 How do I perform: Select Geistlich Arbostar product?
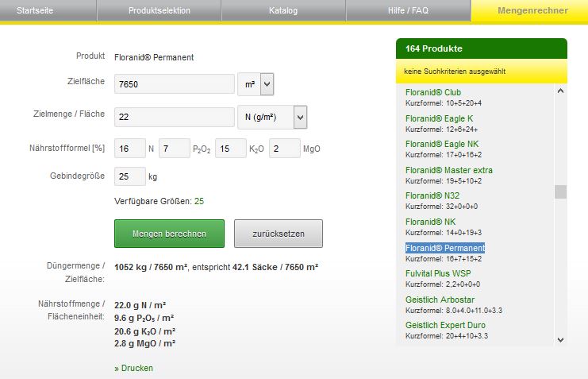coord(440,300)
